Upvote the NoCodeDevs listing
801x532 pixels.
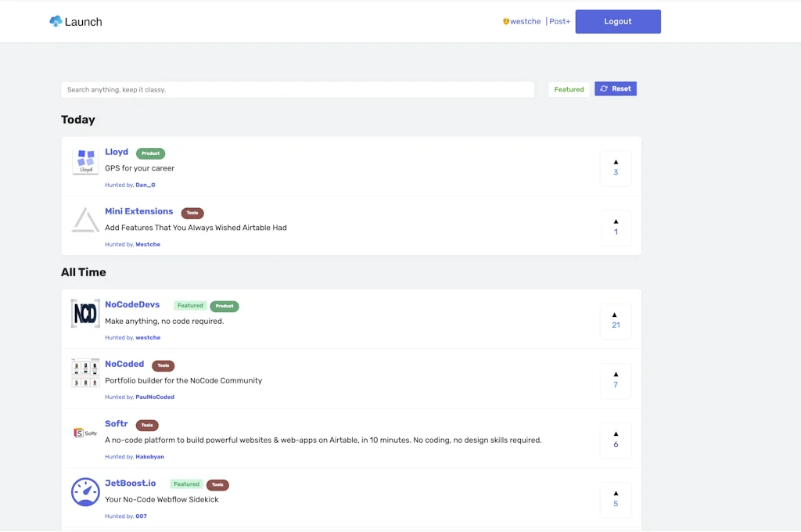coord(616,315)
